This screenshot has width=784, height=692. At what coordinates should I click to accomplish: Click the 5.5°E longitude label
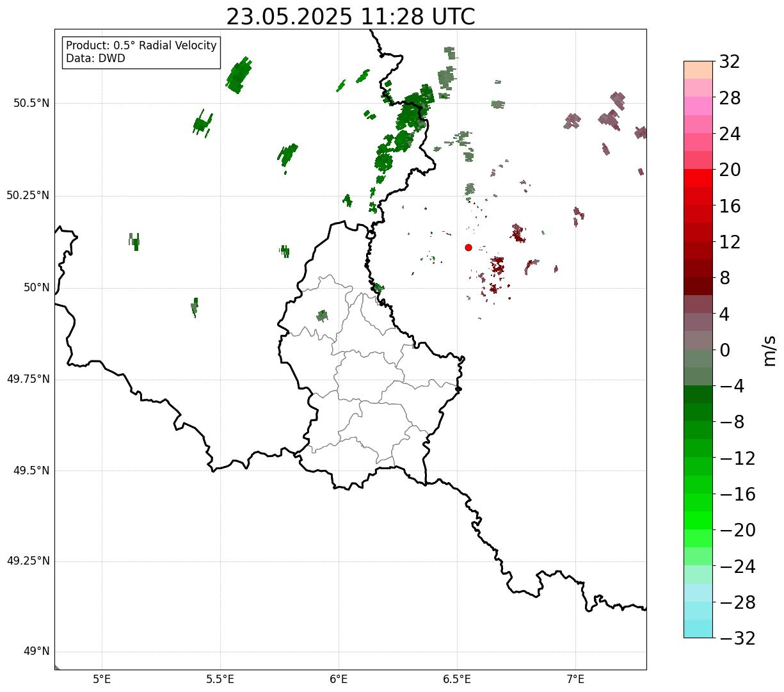click(220, 679)
